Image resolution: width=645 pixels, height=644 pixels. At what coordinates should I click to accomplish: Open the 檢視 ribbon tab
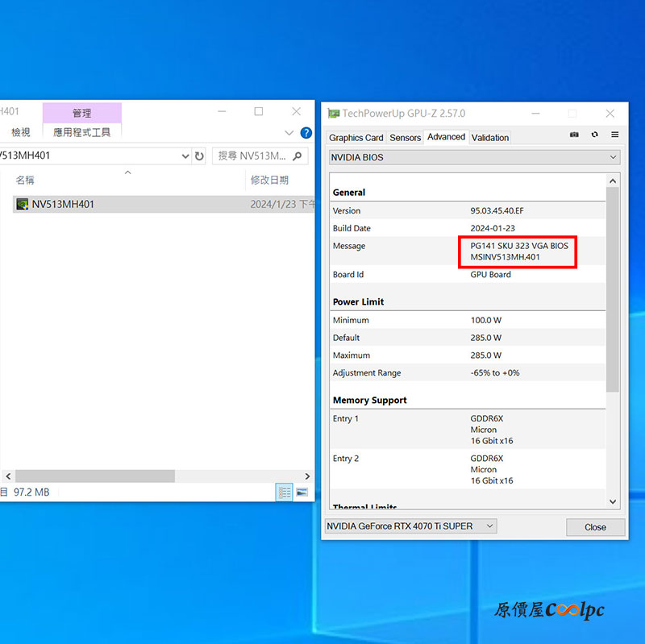click(x=21, y=132)
